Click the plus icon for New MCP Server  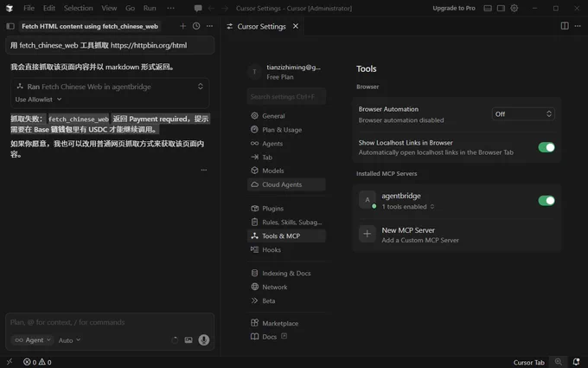[367, 234]
